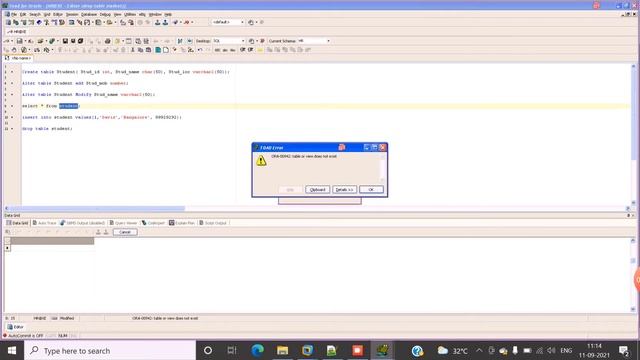Image resolution: width=640 pixels, height=360 pixels.
Task: Open the Desktop SQL dropdown
Action: [x=229, y=41]
